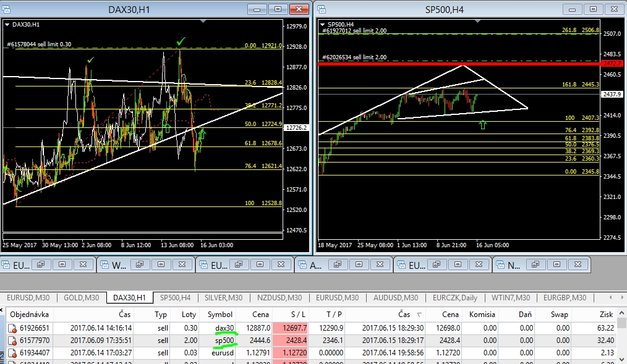The width and height of the screenshot is (627, 364).
Task: Maximize the minimized A... chart window
Action: pyautogui.click(x=359, y=264)
